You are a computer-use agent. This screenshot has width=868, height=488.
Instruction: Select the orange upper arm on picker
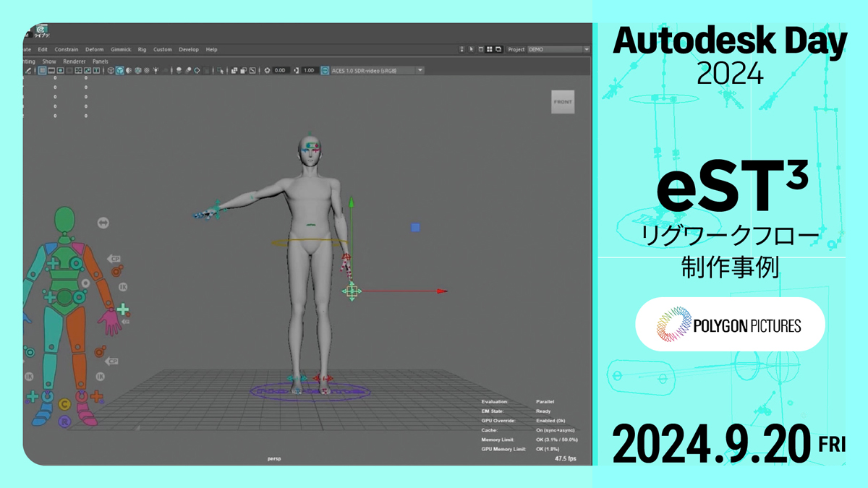[x=91, y=262]
